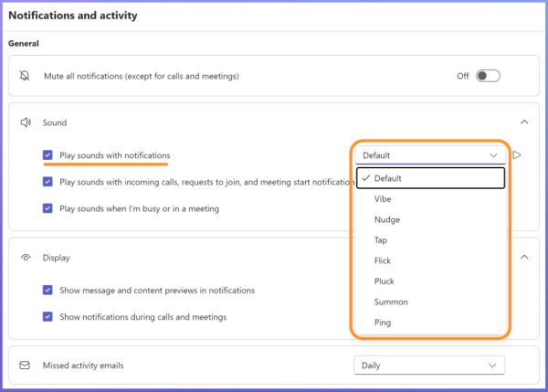Click the Notifications and activity title
The image size is (548, 392).
73,16
